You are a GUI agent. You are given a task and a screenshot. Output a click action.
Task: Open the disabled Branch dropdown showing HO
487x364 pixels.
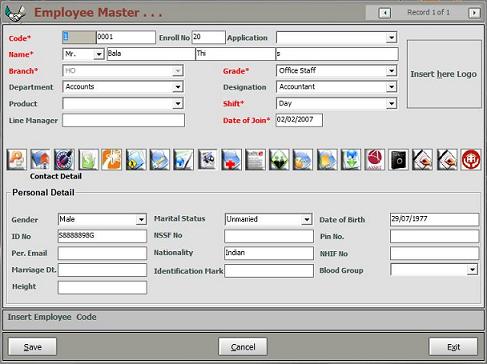178,71
